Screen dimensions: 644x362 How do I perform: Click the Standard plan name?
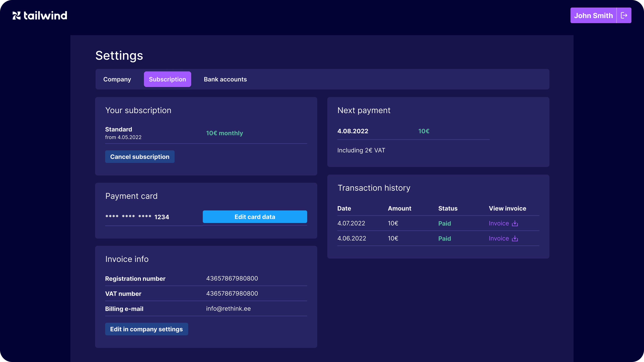(x=119, y=129)
